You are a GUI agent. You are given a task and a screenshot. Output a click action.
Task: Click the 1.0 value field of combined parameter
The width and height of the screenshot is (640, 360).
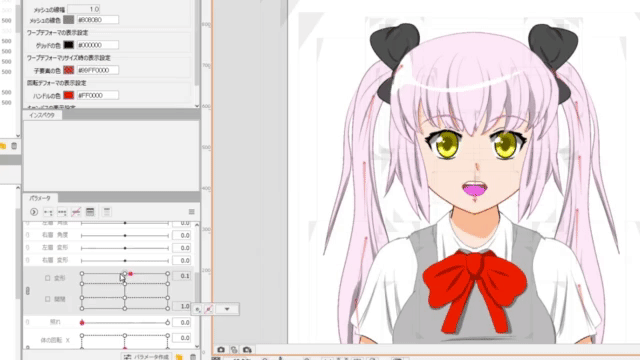[x=182, y=306]
